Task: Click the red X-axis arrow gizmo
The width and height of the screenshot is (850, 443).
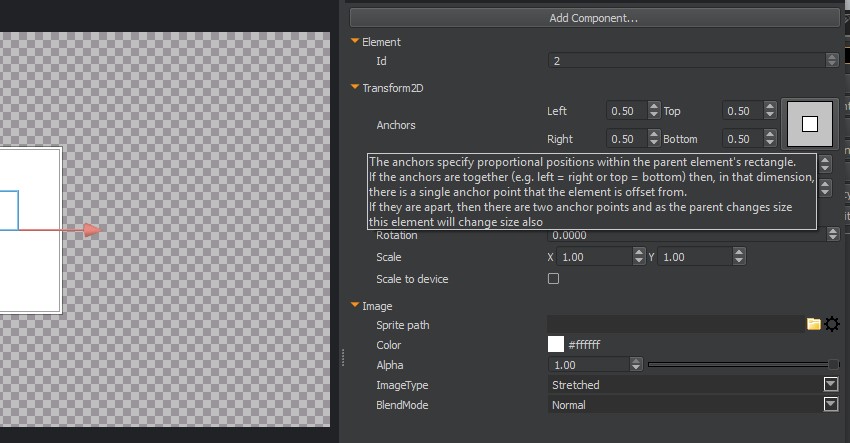Action: coord(92,230)
